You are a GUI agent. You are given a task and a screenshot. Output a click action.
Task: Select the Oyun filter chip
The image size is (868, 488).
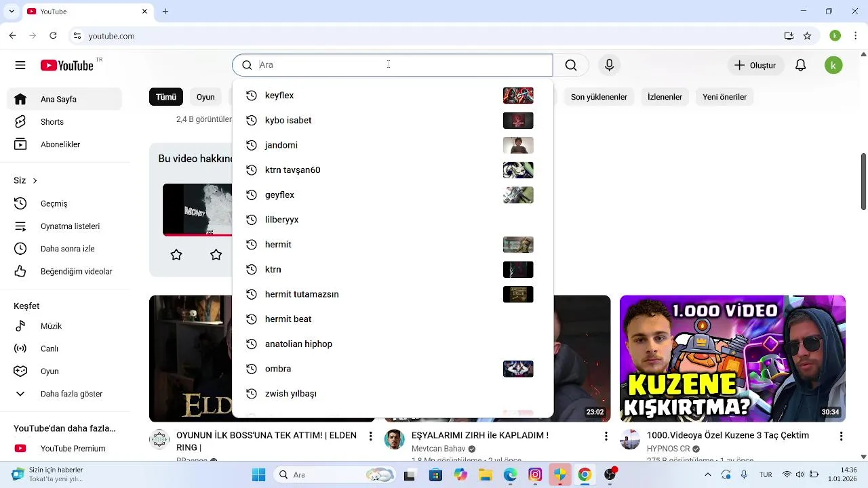(205, 97)
